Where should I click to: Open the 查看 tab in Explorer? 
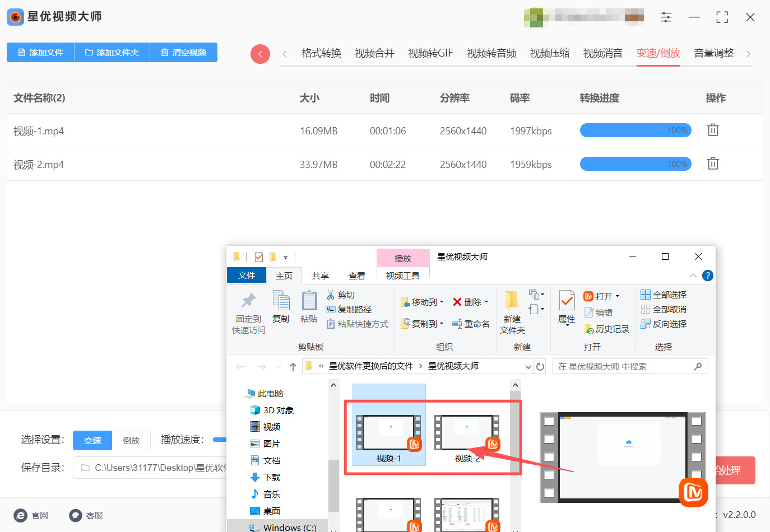pyautogui.click(x=357, y=276)
